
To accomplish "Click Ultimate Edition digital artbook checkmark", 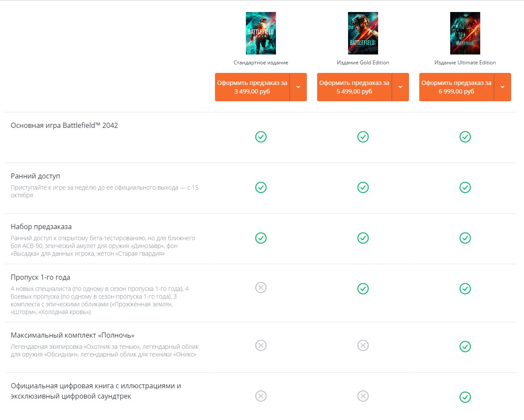I will pos(465,397).
